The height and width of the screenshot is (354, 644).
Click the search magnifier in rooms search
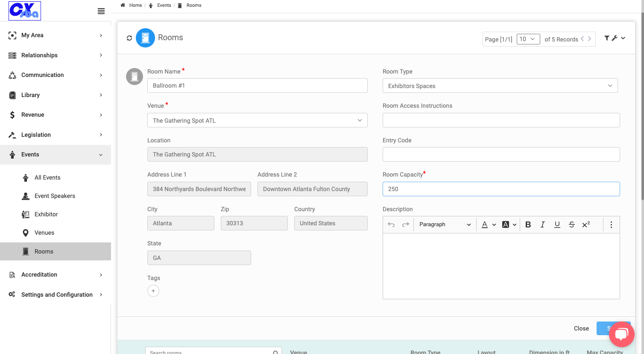275,352
